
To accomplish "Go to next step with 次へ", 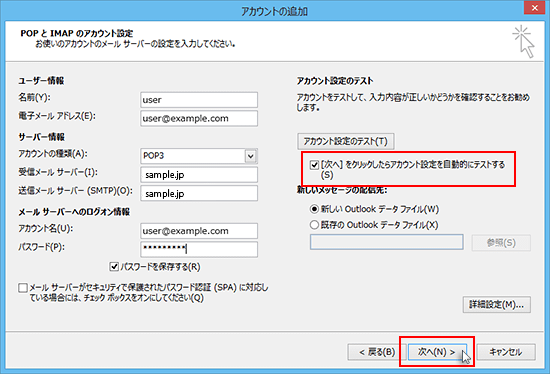I will (437, 352).
